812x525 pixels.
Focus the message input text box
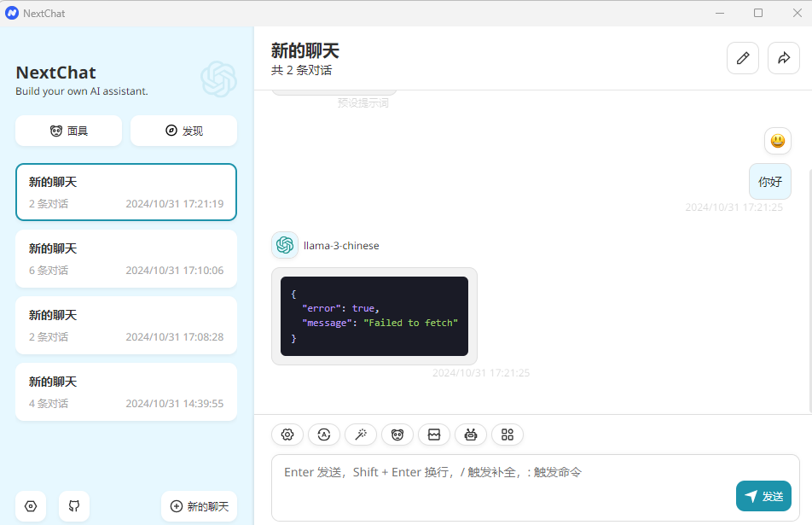(x=503, y=487)
